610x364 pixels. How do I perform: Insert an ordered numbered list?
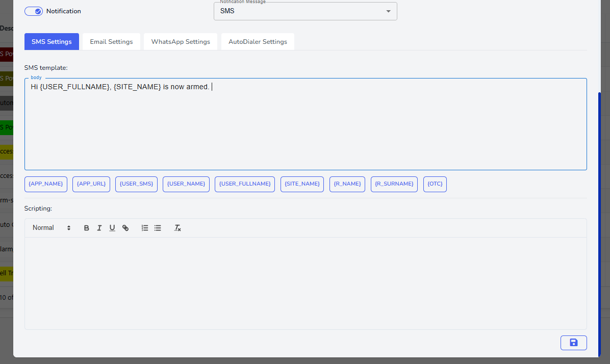[145, 228]
